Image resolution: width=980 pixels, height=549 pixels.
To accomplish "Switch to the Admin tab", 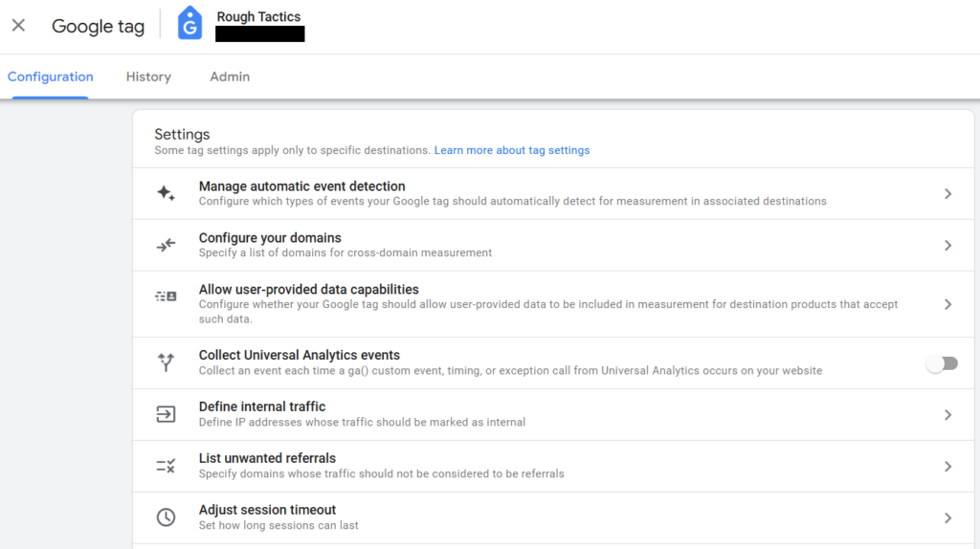I will click(230, 77).
